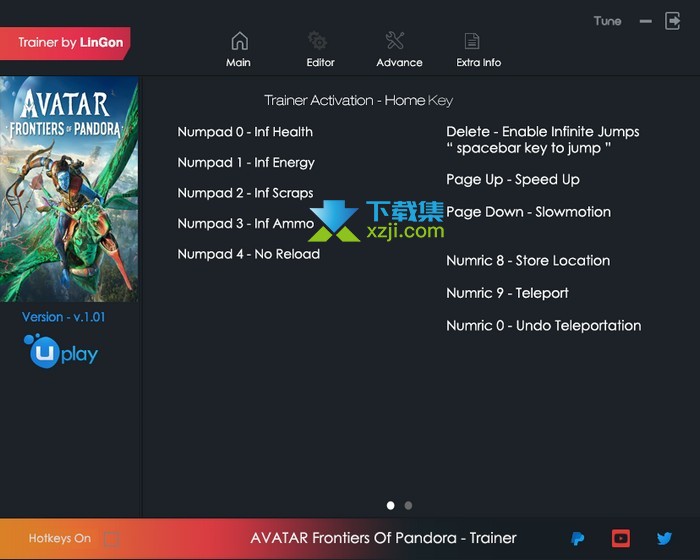This screenshot has width=700, height=560.
Task: Open the YouTube channel icon
Action: (x=621, y=539)
